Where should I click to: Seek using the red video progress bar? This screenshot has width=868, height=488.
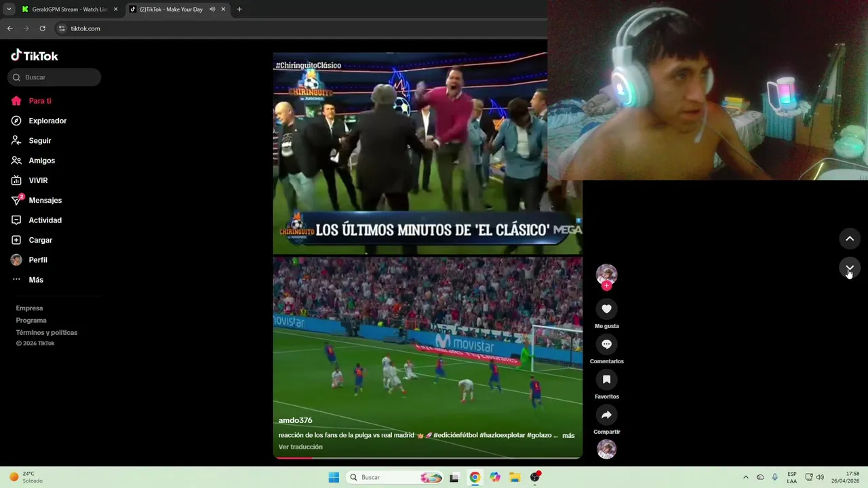(x=427, y=457)
